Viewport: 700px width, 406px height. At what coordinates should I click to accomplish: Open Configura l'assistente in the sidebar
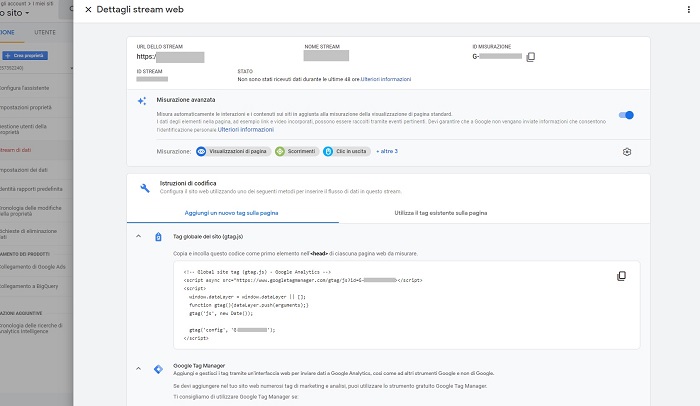pos(25,88)
